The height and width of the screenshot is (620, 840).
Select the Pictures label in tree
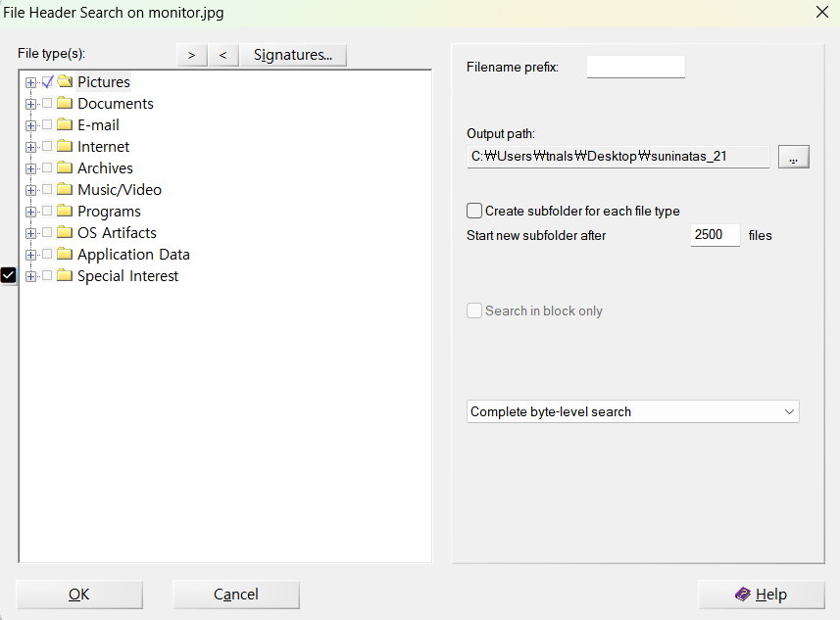(104, 82)
